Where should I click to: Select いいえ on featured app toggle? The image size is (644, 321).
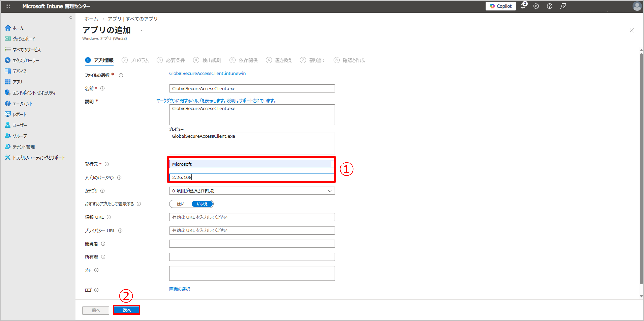point(202,204)
